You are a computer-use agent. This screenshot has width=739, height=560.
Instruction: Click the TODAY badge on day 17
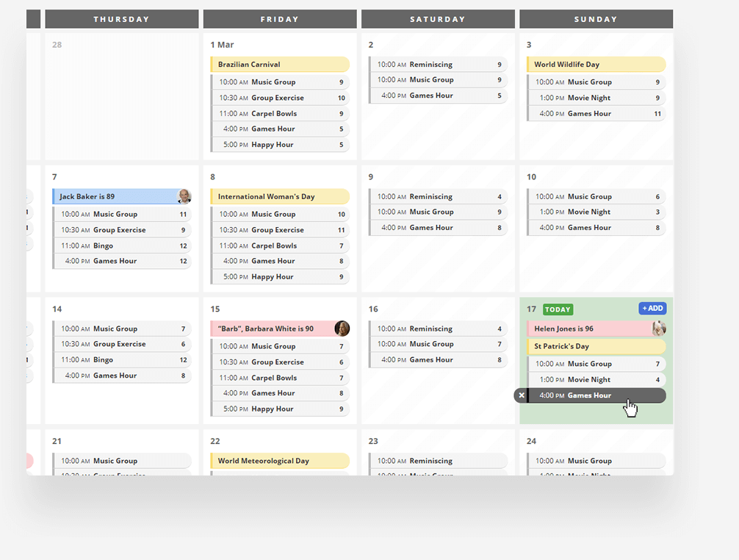tap(558, 309)
